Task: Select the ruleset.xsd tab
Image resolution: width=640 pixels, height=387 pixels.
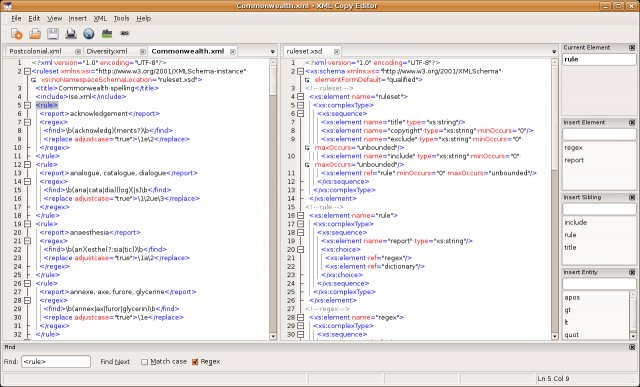Action: tap(304, 51)
